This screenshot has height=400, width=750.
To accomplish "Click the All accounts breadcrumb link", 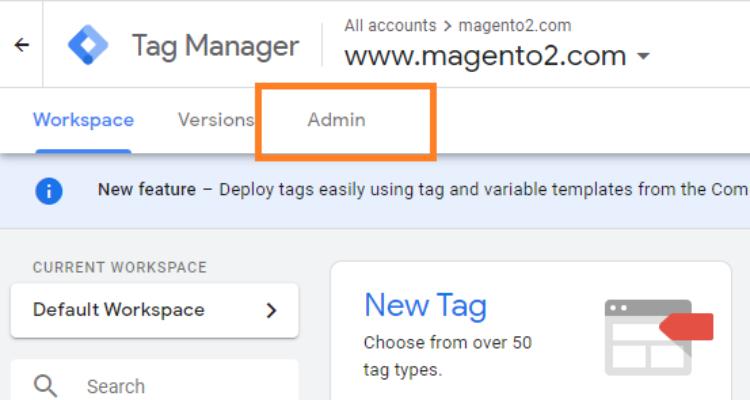I will (x=390, y=25).
